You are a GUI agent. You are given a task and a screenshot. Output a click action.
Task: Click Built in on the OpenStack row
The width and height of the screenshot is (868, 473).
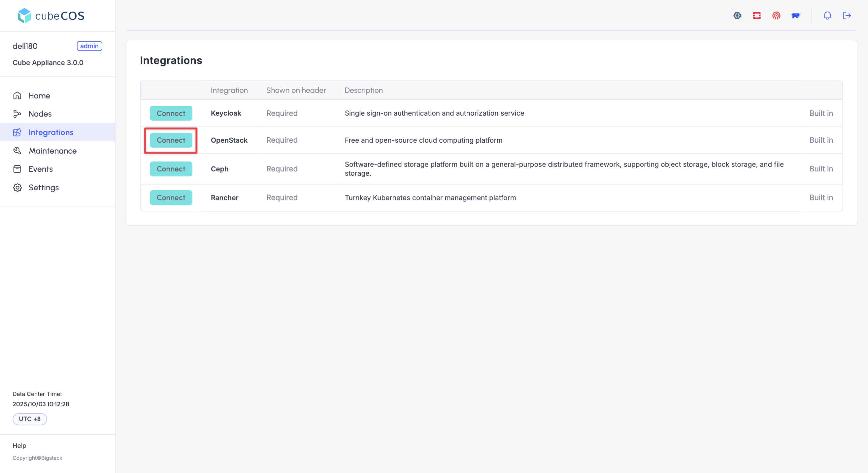[x=821, y=140]
